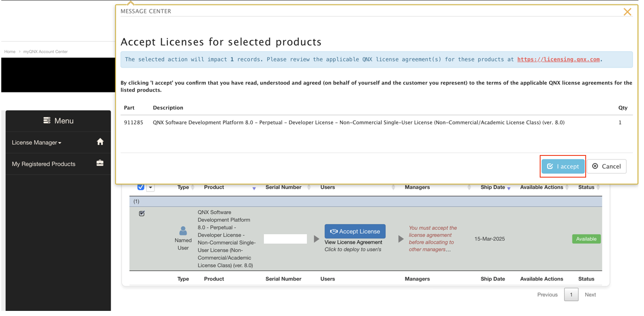The width and height of the screenshot is (644, 316).
Task: Click 'You must accept the license agreement' note
Action: point(433,238)
